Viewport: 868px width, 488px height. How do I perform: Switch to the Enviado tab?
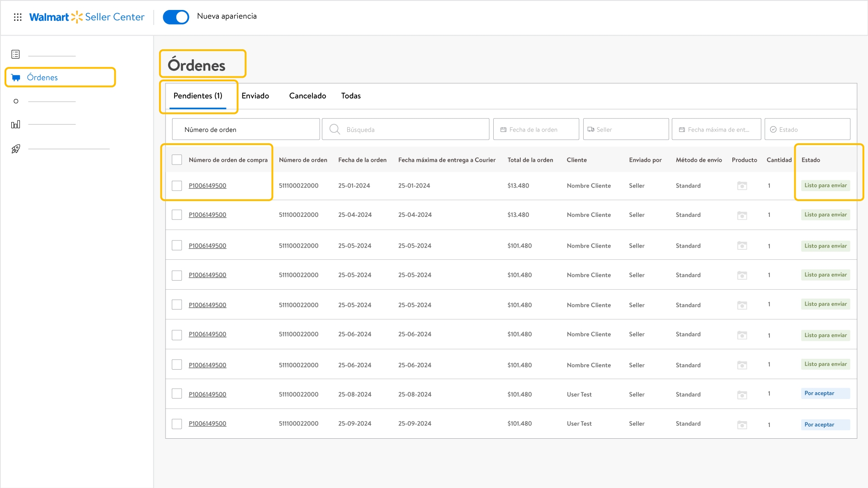255,96
